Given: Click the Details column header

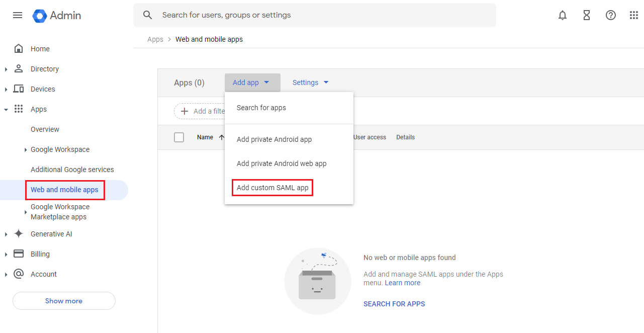Looking at the screenshot, I should [406, 137].
